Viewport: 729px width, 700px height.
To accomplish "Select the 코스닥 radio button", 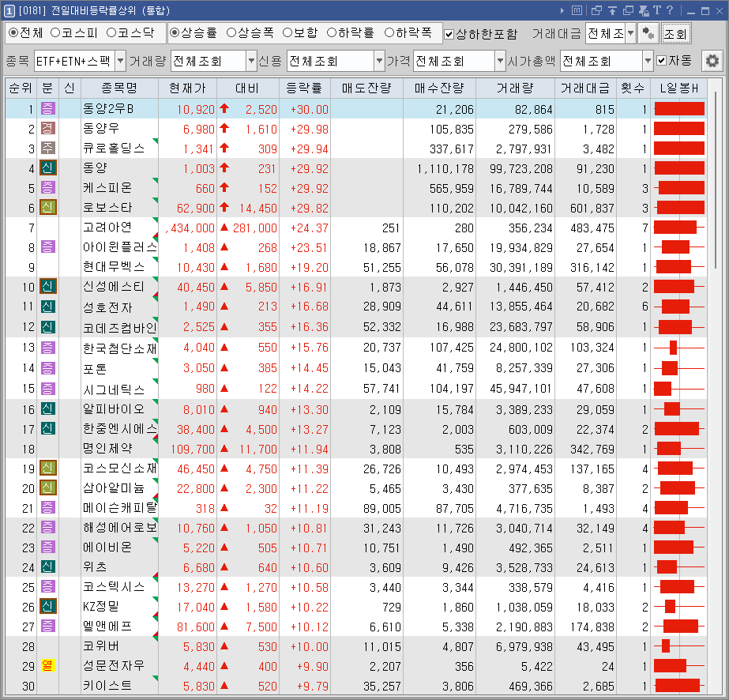I will (111, 32).
